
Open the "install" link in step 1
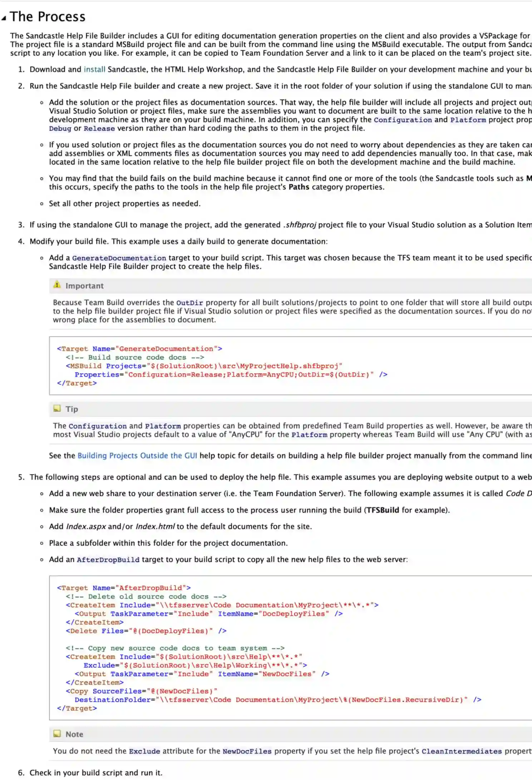94,69
